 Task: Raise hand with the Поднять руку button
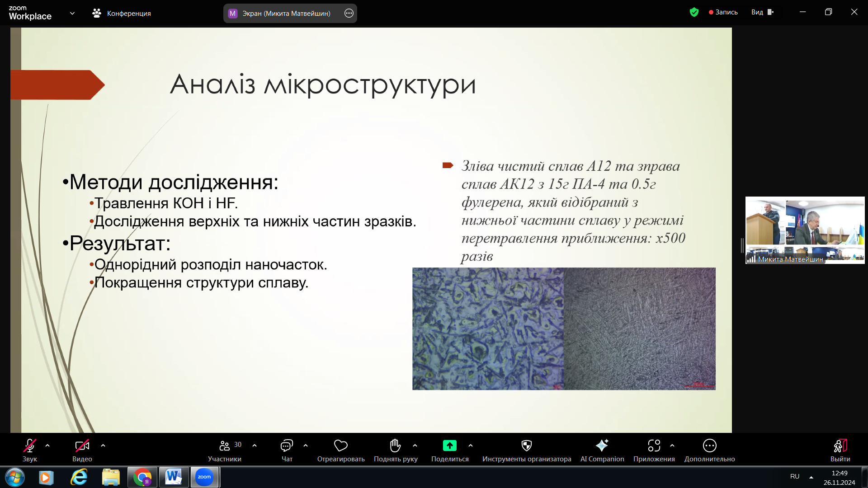pos(395,446)
